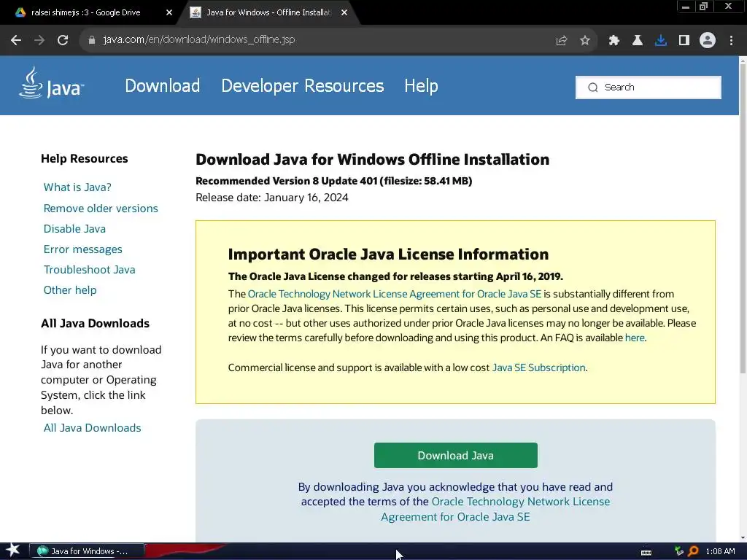Click the search magnifier icon

coord(592,87)
